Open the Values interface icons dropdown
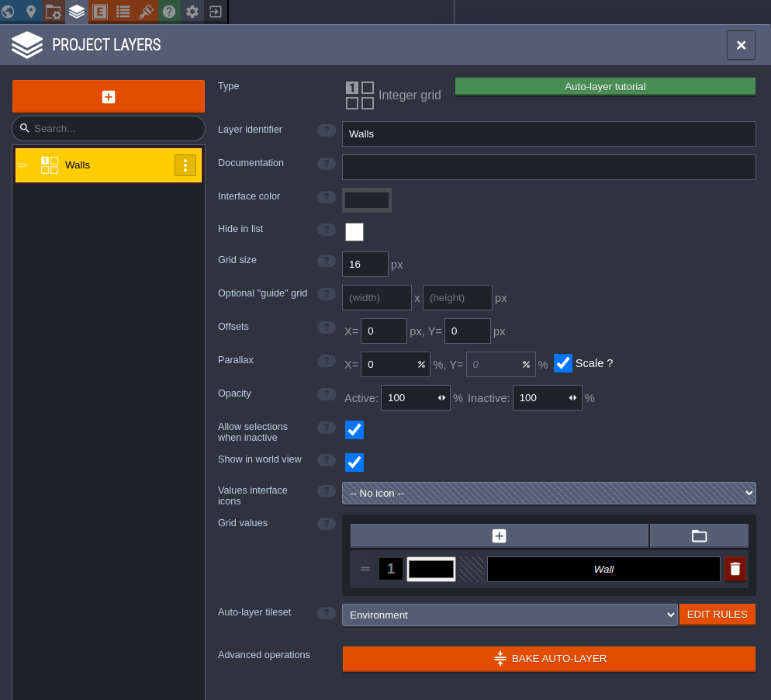Image resolution: width=771 pixels, height=700 pixels. click(x=548, y=494)
